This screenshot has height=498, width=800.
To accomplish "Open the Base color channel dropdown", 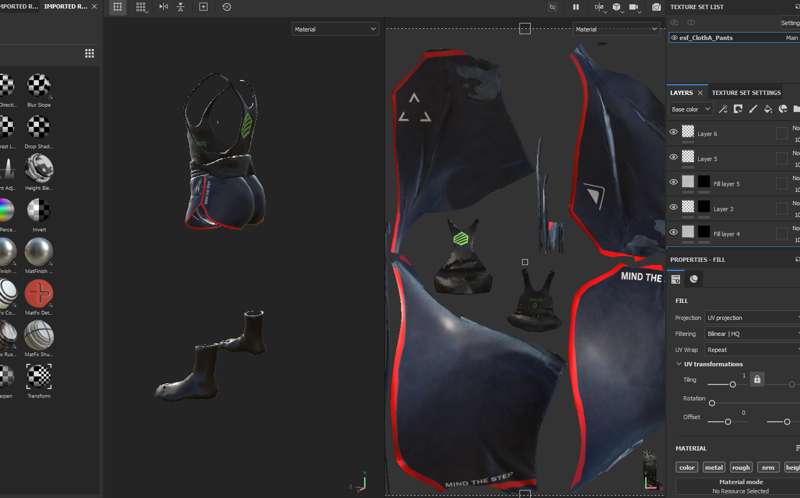I will [x=690, y=109].
